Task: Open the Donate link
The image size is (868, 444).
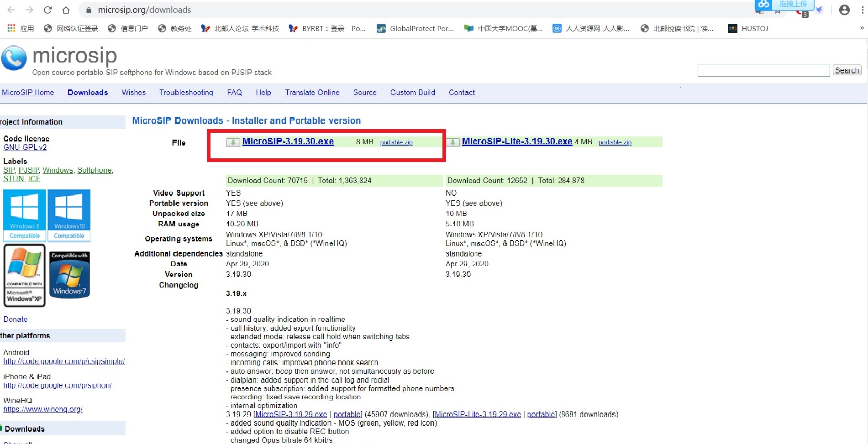Action: (16, 319)
